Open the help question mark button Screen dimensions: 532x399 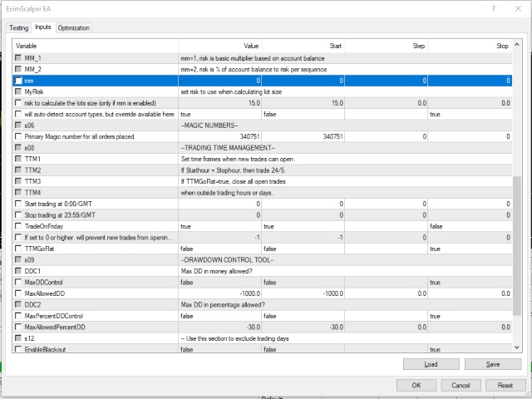[493, 9]
